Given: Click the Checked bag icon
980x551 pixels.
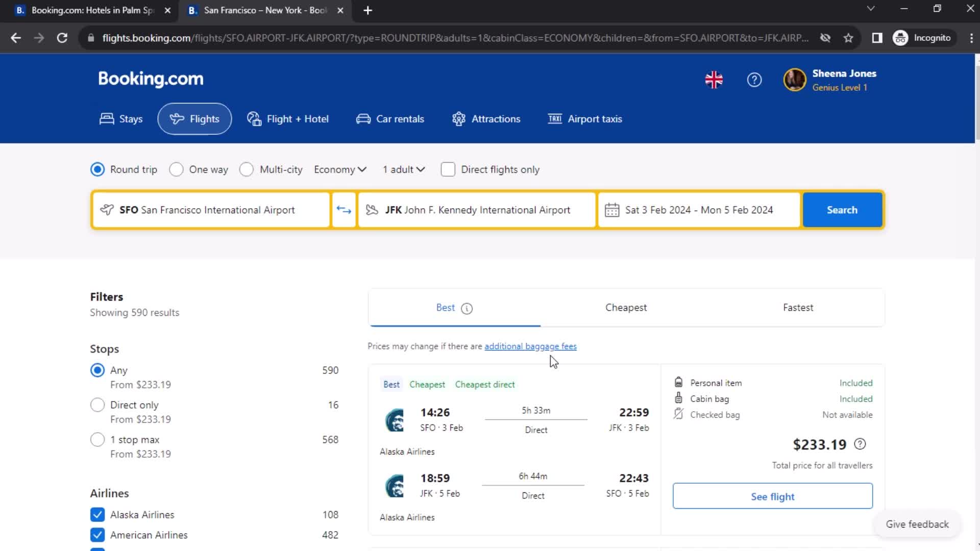Looking at the screenshot, I should click(x=678, y=414).
